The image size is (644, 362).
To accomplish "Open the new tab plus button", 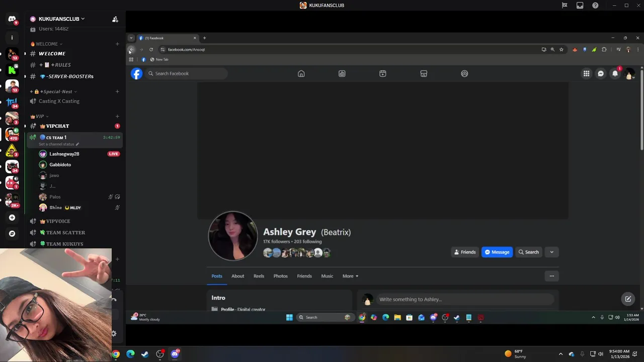I will pos(204,38).
